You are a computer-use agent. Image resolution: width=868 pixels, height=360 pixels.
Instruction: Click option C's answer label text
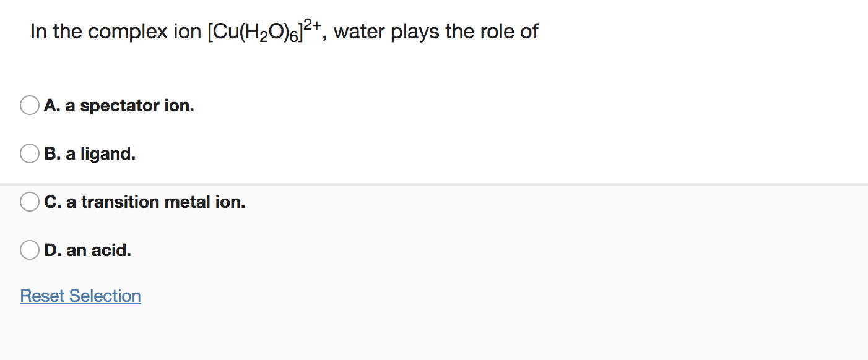coord(144,201)
